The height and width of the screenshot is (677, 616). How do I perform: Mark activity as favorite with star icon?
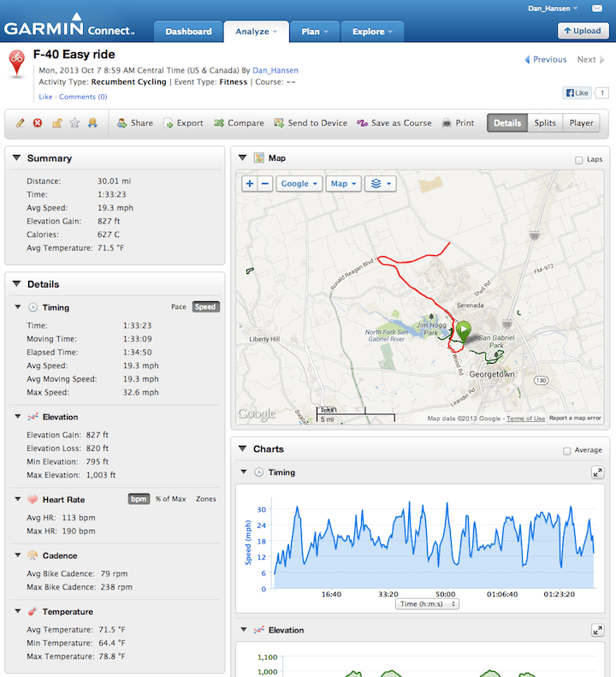point(74,123)
